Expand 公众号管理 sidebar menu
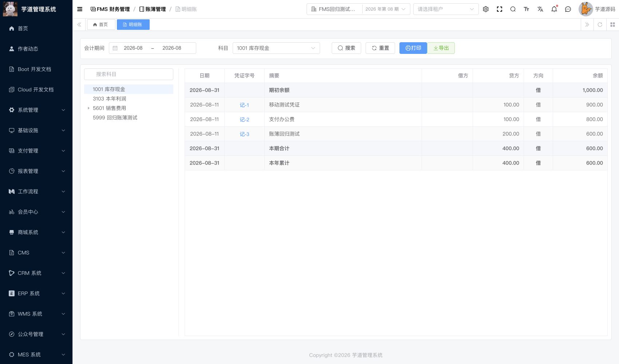The image size is (619, 364). [36, 334]
